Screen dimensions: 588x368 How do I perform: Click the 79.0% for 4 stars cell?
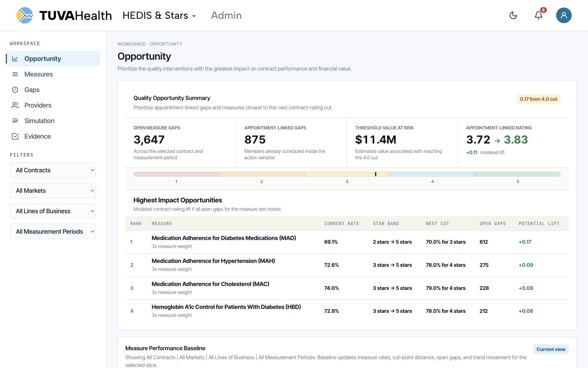click(x=445, y=288)
